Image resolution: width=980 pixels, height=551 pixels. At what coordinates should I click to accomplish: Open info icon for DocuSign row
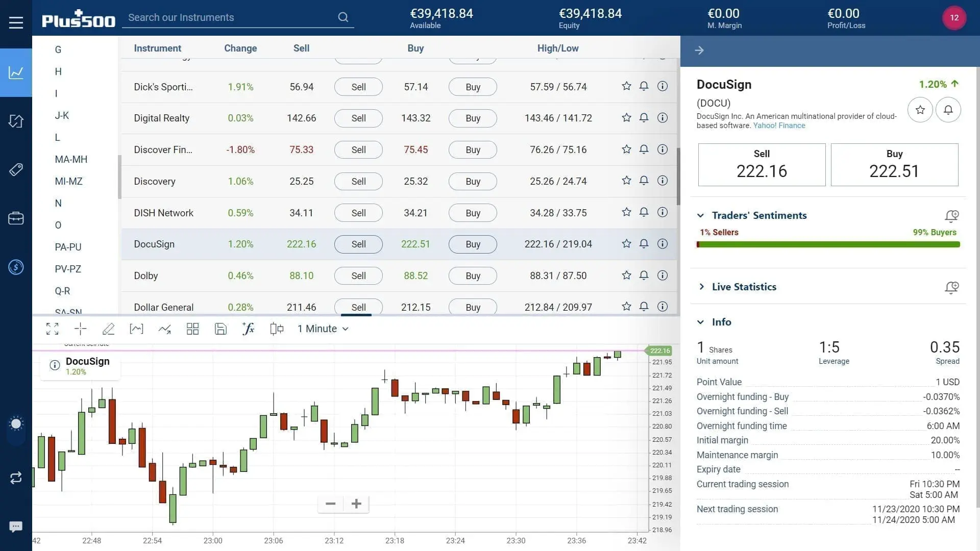tap(662, 244)
